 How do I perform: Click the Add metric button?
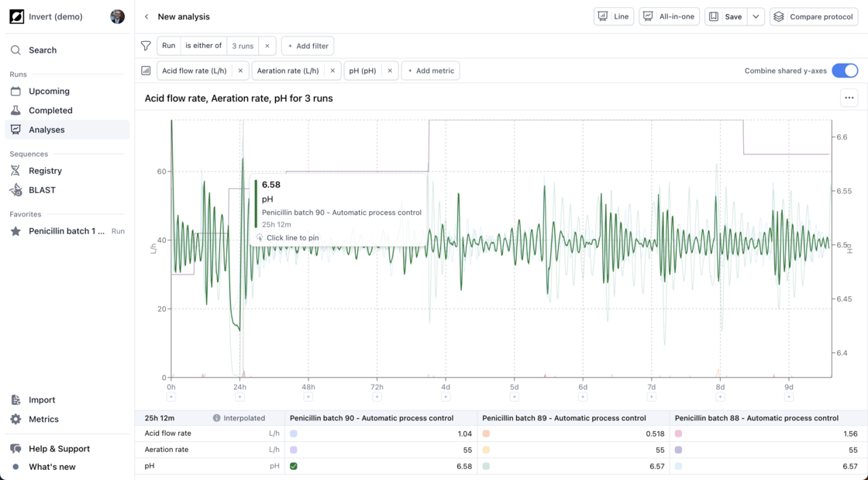pyautogui.click(x=430, y=71)
